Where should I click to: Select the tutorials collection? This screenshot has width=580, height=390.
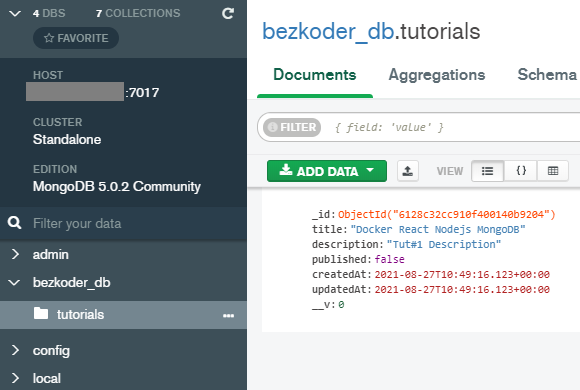tap(123, 315)
